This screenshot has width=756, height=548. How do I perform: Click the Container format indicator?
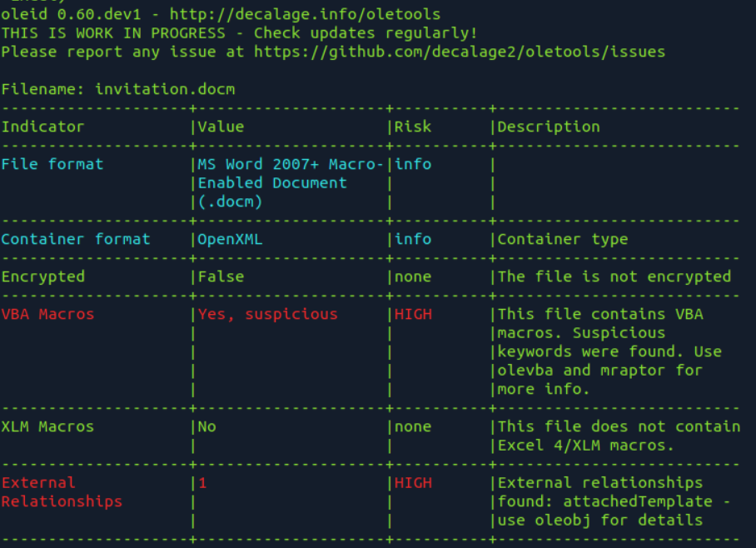(x=76, y=239)
